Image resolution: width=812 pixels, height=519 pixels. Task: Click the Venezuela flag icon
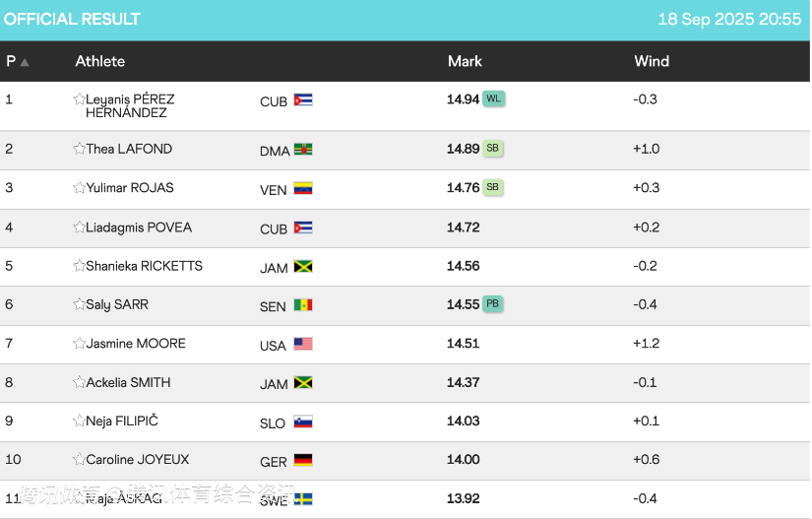click(303, 188)
